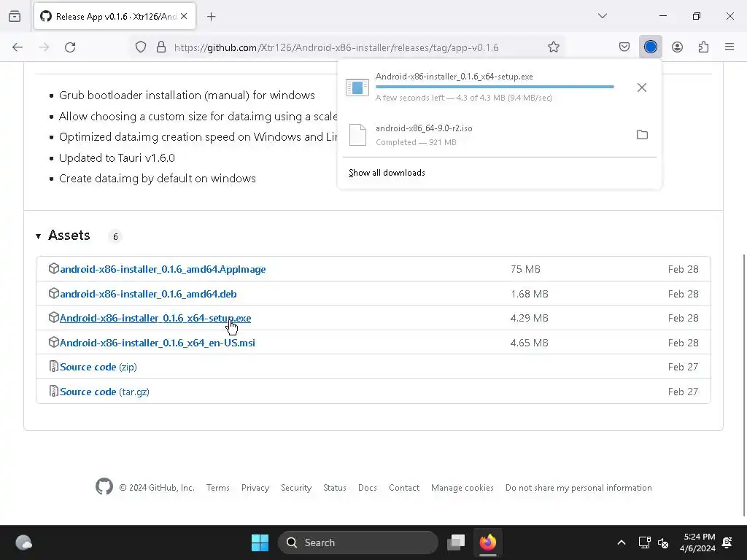
Task: Click the package icon beside the .deb asset
Action: click(54, 293)
